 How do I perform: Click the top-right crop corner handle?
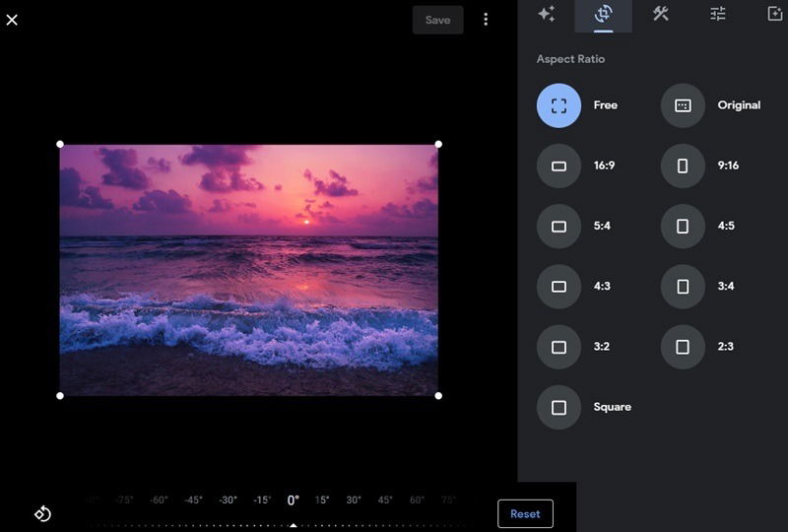pyautogui.click(x=438, y=144)
